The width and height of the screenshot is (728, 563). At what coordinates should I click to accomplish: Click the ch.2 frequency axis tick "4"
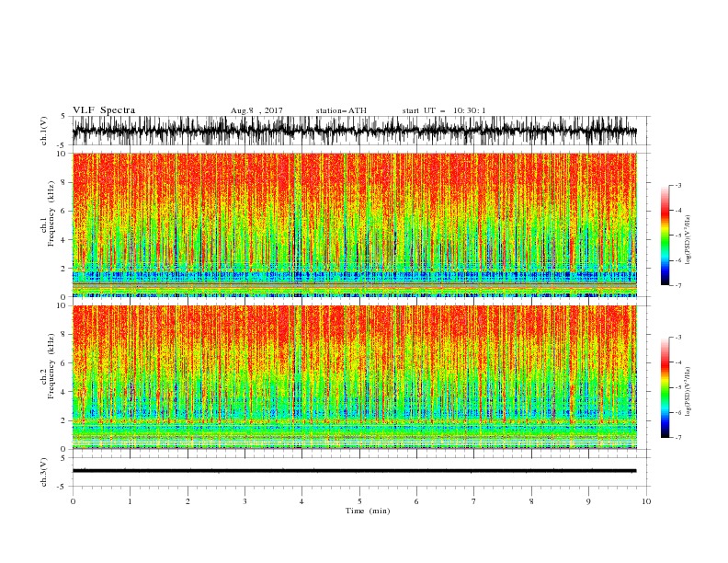point(64,392)
